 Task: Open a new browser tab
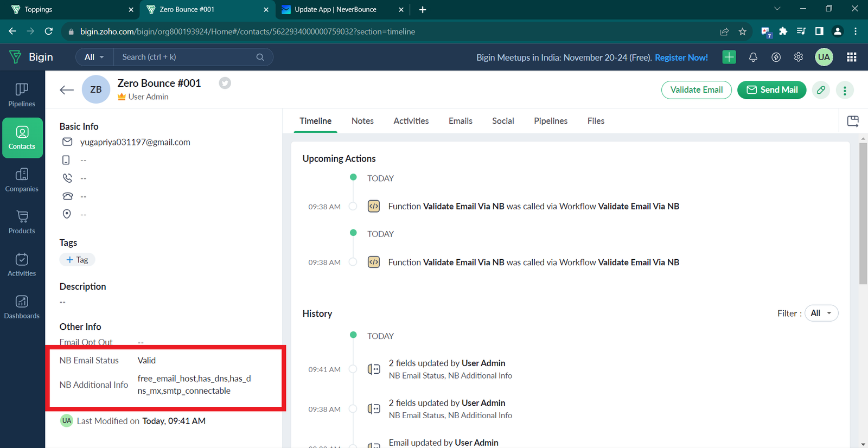pyautogui.click(x=423, y=9)
